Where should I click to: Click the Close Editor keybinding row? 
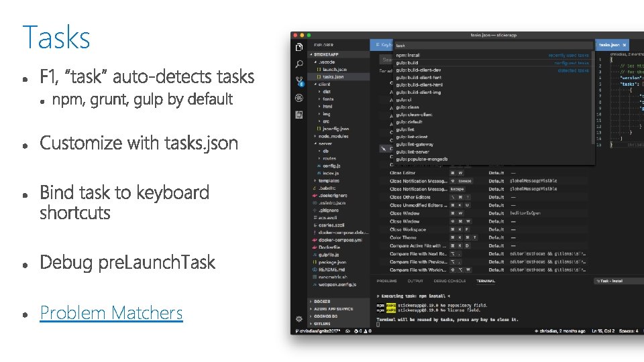pos(482,173)
